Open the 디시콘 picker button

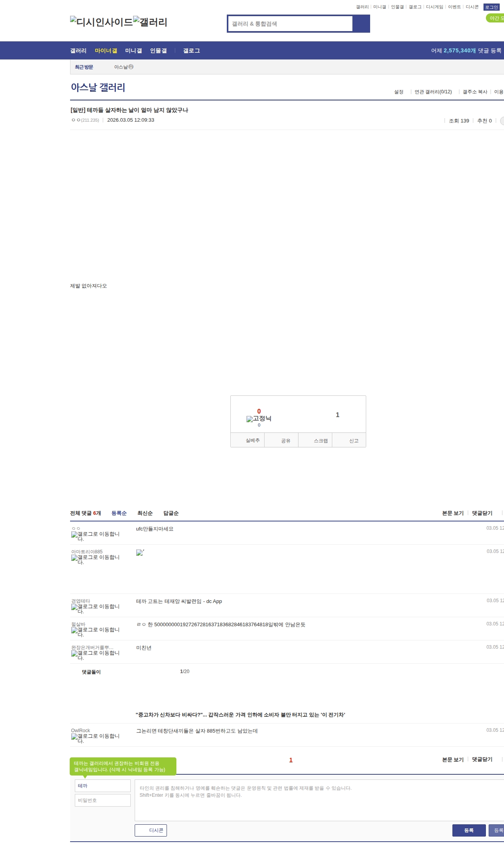point(151,830)
